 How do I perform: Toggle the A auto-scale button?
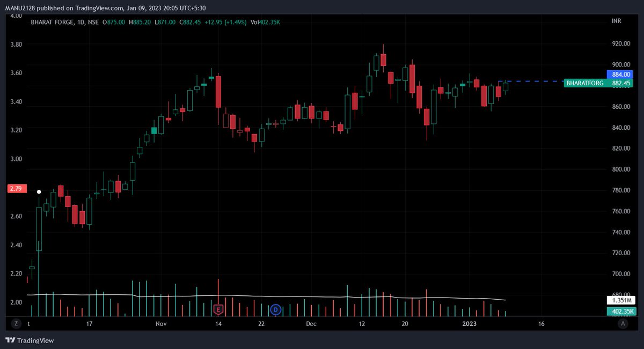[x=623, y=323]
